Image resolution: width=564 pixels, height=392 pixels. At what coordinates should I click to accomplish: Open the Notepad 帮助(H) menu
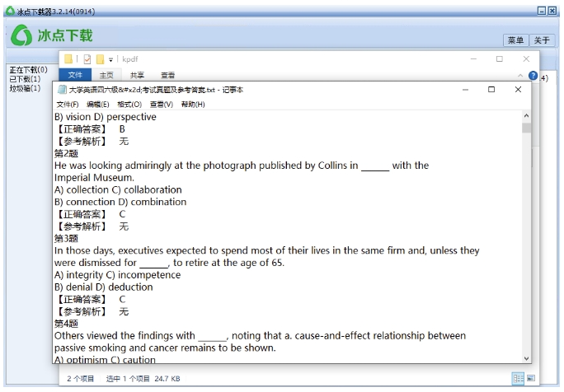pos(193,105)
